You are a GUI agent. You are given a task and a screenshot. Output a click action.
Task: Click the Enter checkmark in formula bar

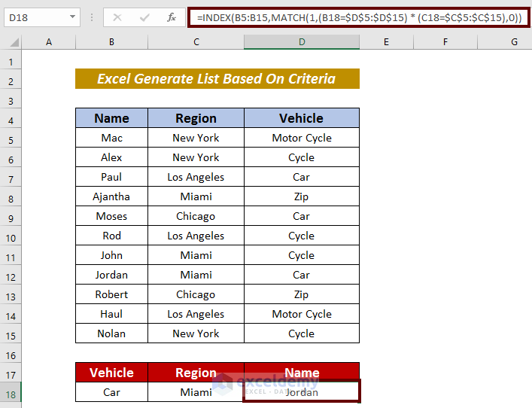pos(144,17)
